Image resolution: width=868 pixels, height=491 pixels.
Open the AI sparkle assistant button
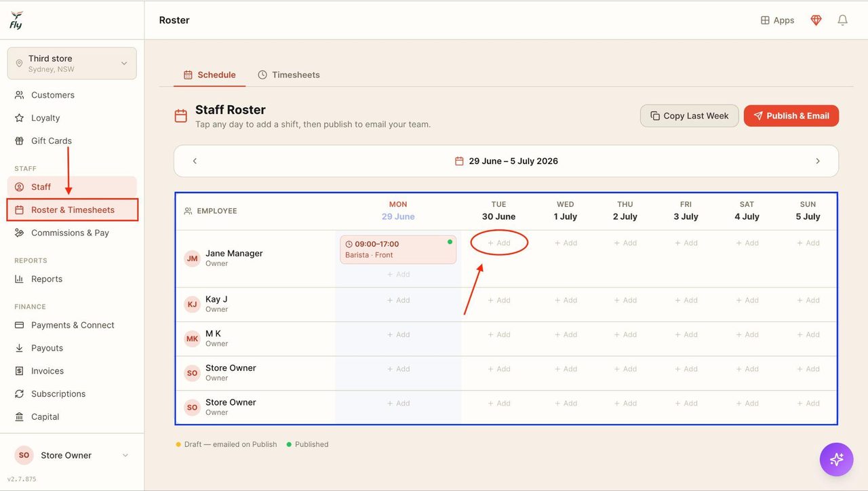[x=837, y=459]
